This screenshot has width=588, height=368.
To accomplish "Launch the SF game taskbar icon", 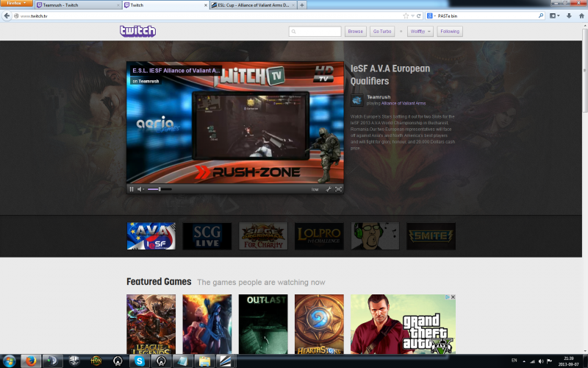I will 74,361.
